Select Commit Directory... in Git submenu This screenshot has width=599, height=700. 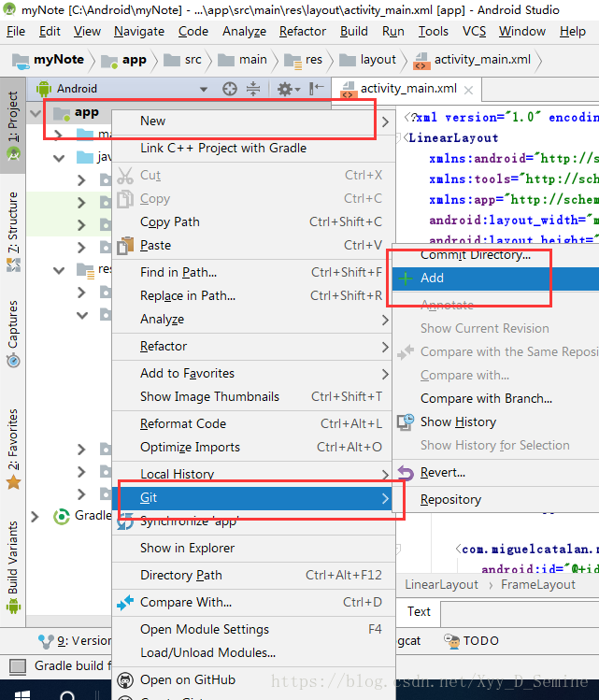coord(495,255)
